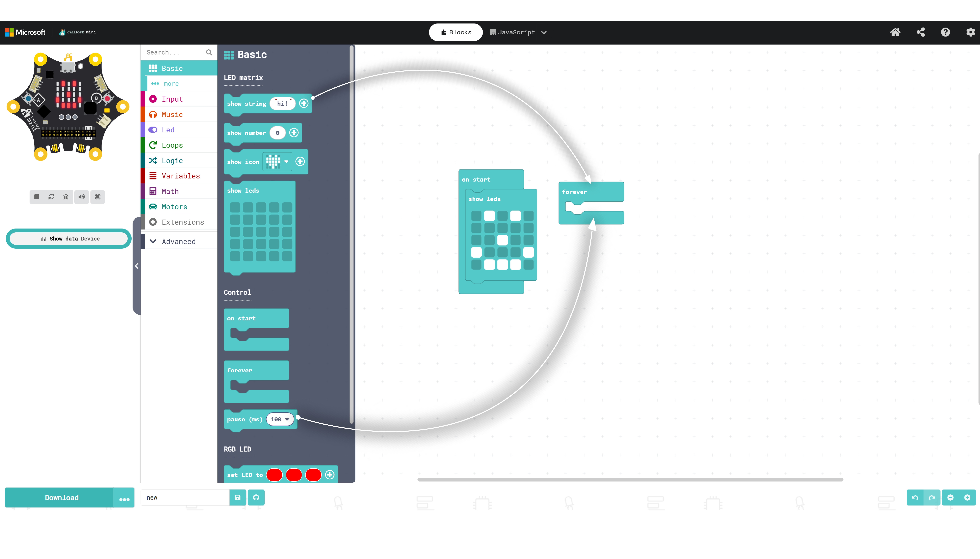Open the Help question mark icon
The width and height of the screenshot is (980, 559).
point(945,32)
